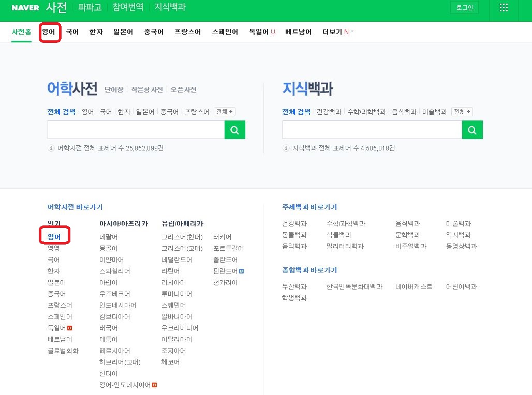Open 라틴어 dictionary link

pyautogui.click(x=171, y=271)
